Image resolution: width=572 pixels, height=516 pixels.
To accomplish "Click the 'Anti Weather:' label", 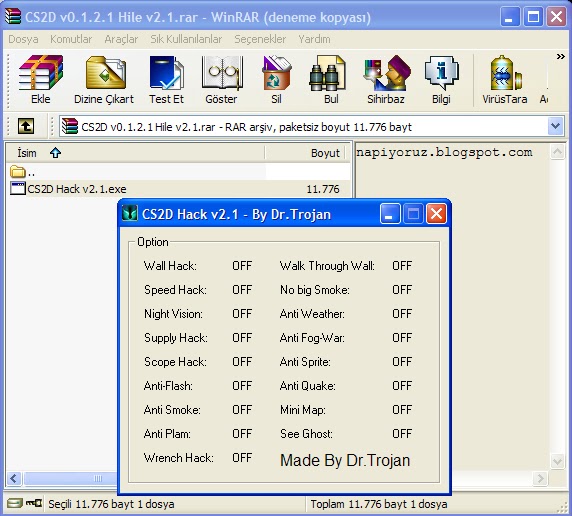I will (312, 314).
